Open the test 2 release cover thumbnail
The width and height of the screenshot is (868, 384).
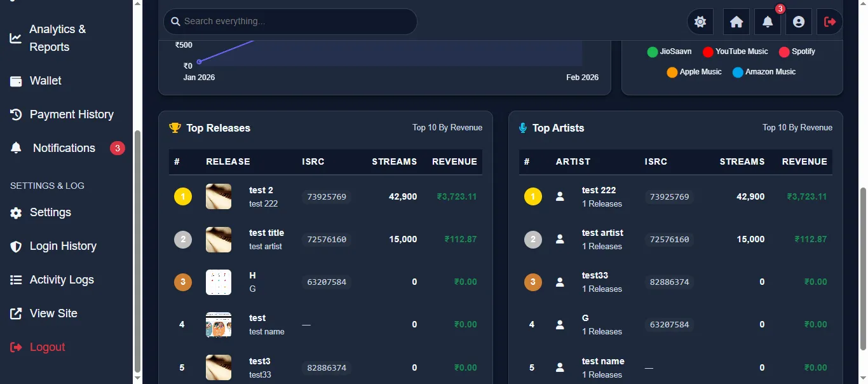219,196
